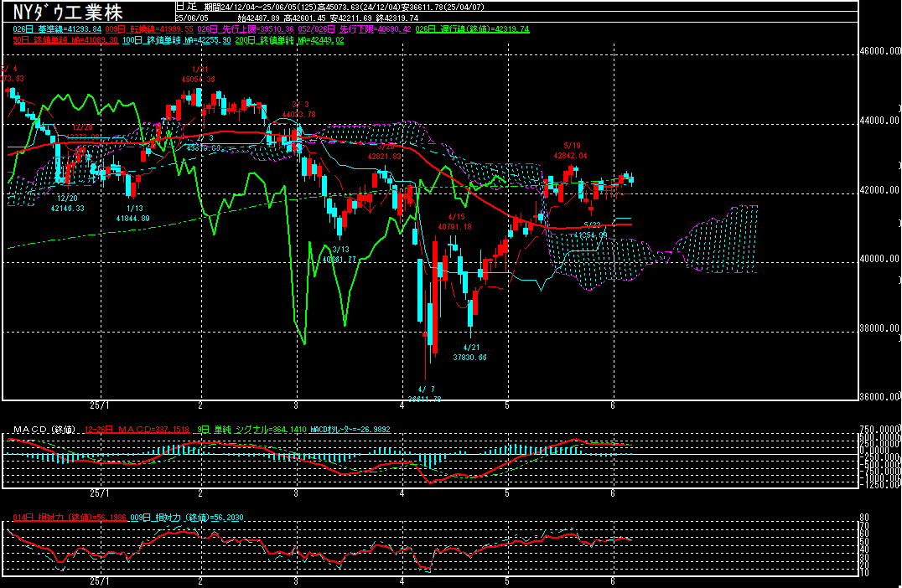Click the 80 level on RSI axis
902x588 pixels.
click(863, 518)
